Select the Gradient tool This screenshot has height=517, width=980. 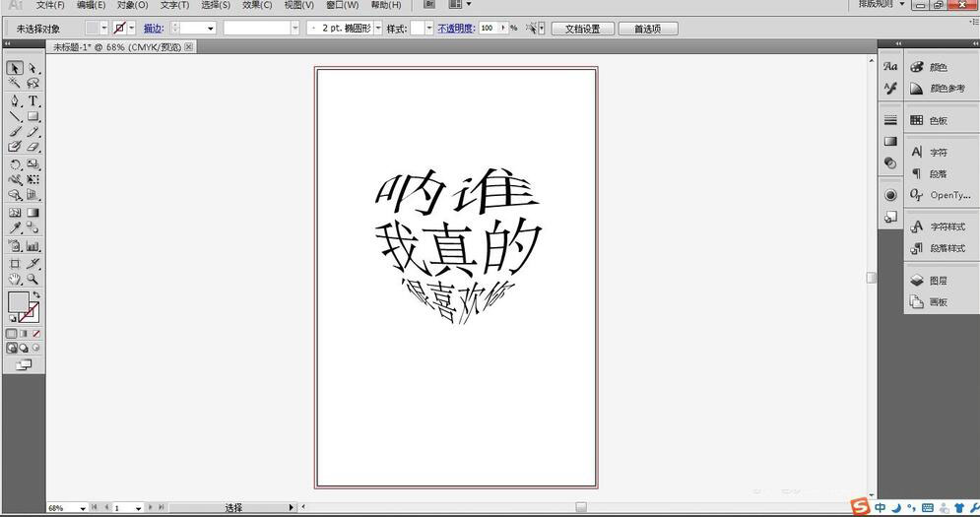[x=33, y=213]
